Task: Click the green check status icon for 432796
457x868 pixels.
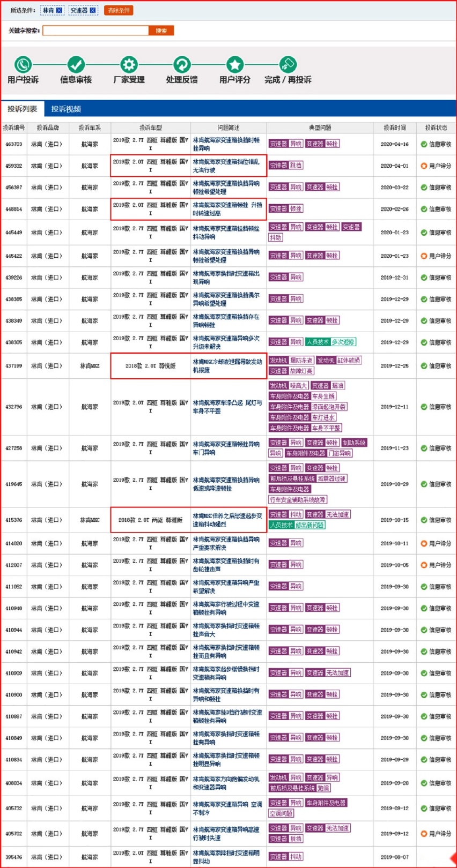Action: coord(424,407)
